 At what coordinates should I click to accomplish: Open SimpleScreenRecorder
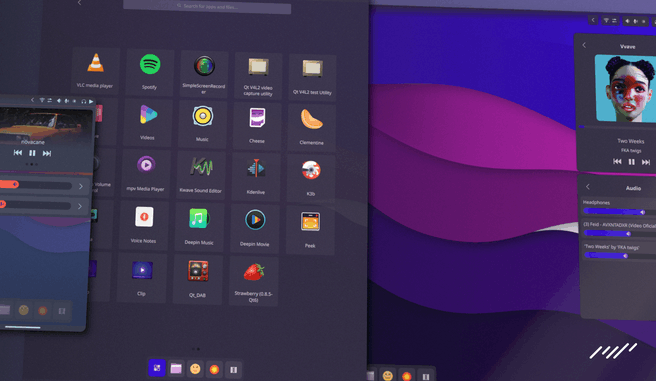[x=204, y=74]
